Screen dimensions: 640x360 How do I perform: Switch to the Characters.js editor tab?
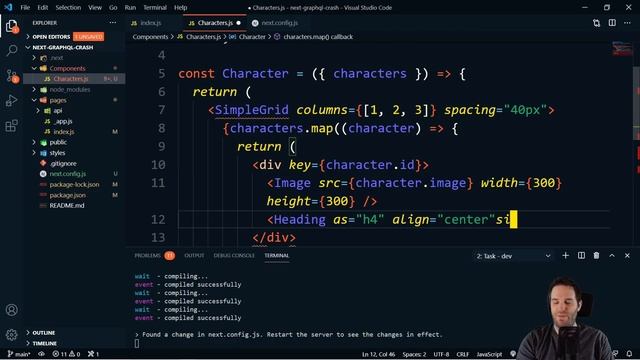215,23
